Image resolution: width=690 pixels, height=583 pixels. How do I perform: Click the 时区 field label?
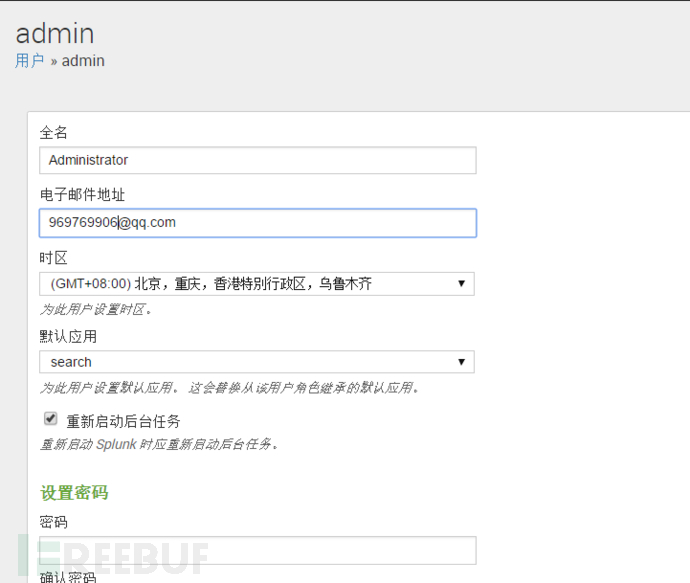coord(53,258)
